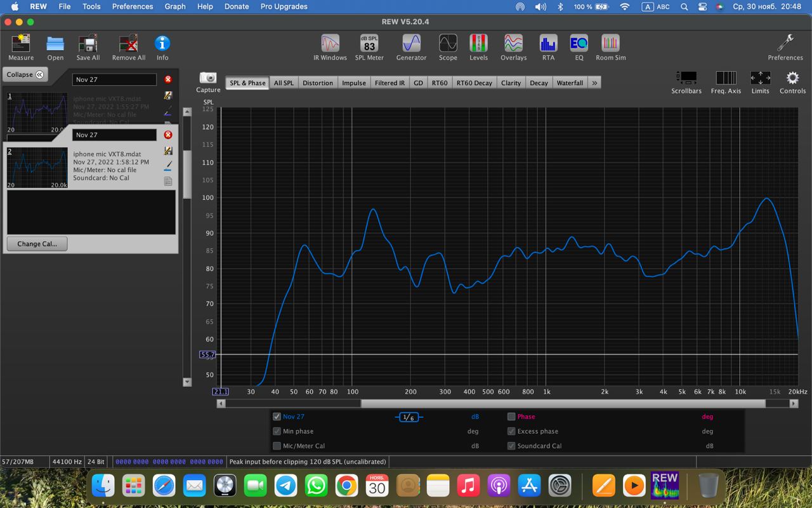812x508 pixels.
Task: Remove measurement 1 with red X
Action: (x=168, y=79)
